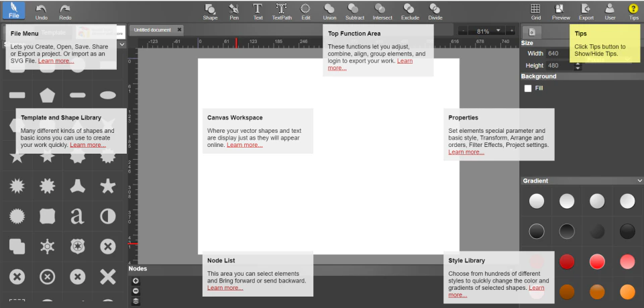This screenshot has height=308, width=644.
Task: Hide tips with the Tips button
Action: coord(634,12)
